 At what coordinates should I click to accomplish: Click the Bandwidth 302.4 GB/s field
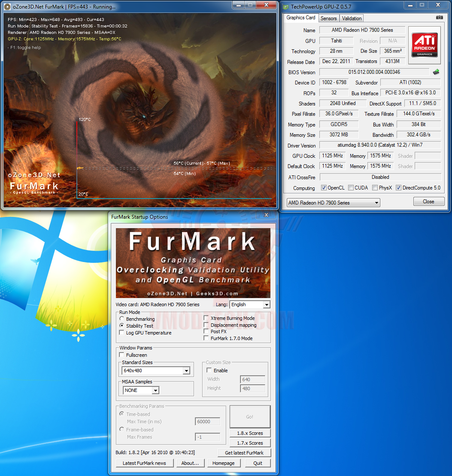(419, 135)
